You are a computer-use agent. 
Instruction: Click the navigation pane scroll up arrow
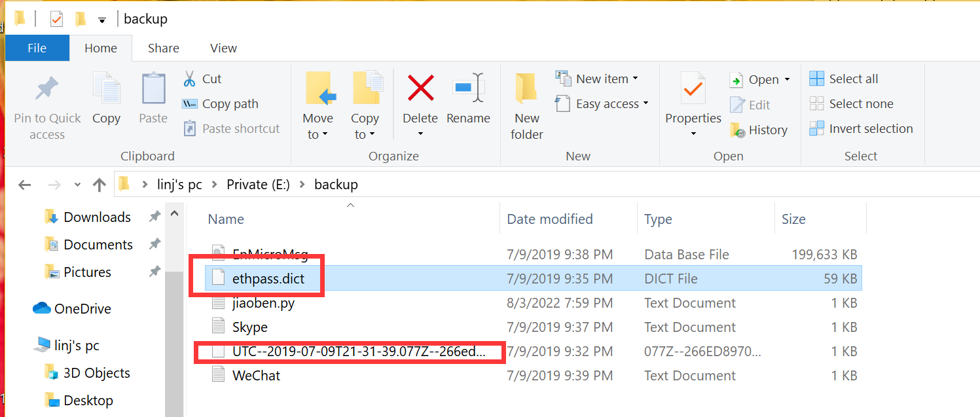[x=174, y=213]
